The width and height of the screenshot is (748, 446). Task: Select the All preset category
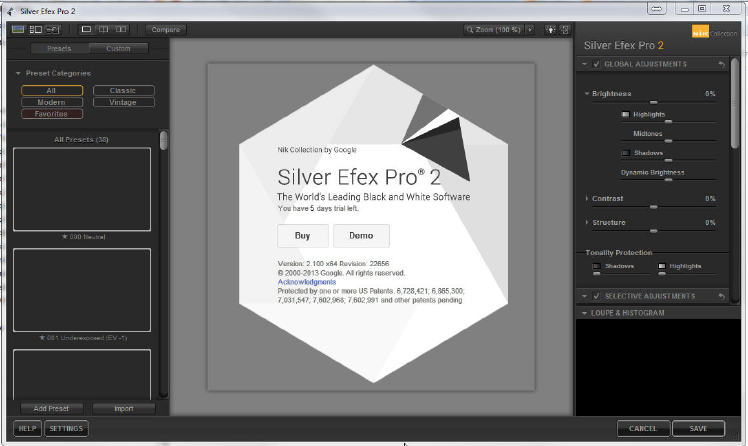(x=52, y=91)
